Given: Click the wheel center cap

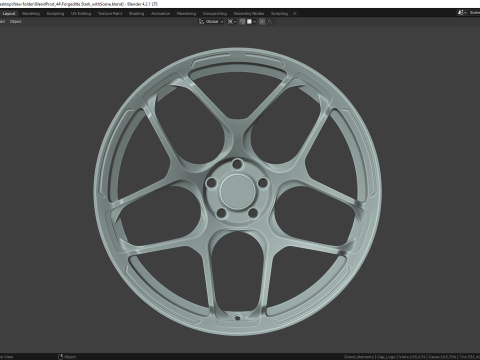Looking at the screenshot, I should [237, 191].
